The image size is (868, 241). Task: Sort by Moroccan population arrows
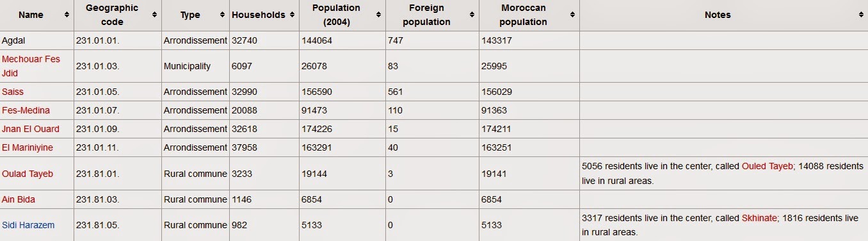point(572,15)
